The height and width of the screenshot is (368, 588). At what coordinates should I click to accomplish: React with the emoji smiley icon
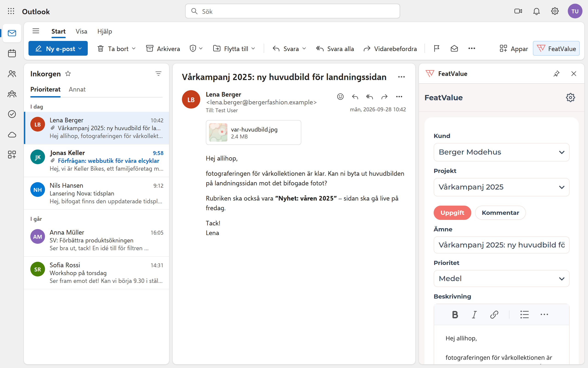pos(340,97)
